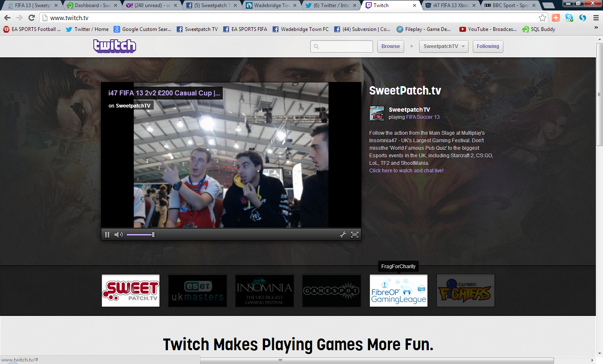Open (44) Subversion bookmark
Screen dimensions: 603x364
[x=362, y=29]
